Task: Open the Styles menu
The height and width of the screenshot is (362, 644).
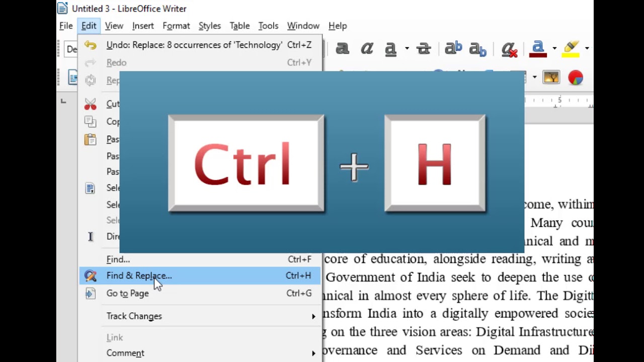Action: 210,26
